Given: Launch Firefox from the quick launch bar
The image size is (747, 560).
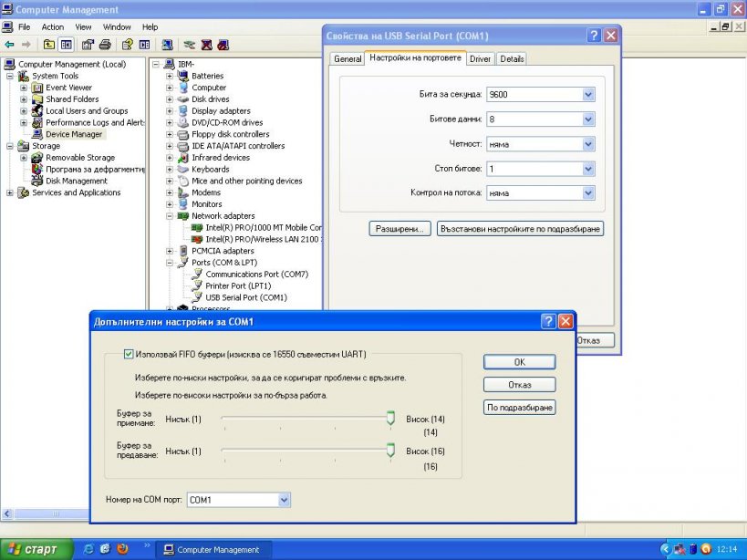Looking at the screenshot, I should pyautogui.click(x=122, y=549).
